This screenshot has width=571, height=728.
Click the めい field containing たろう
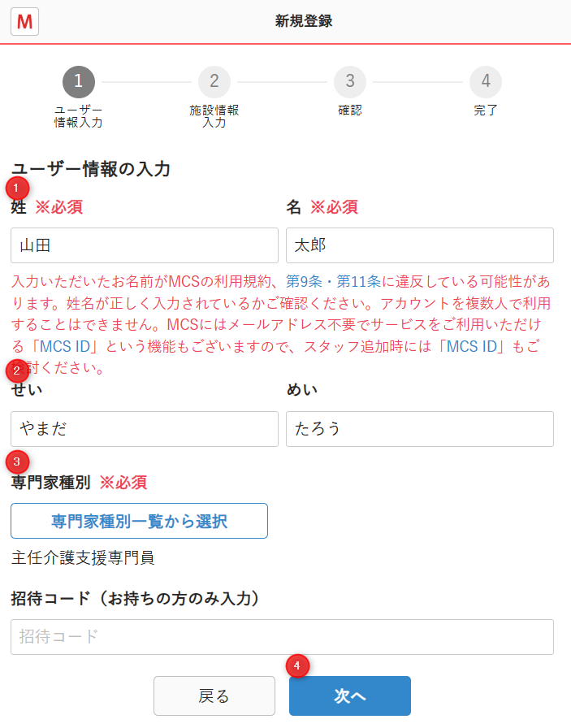[420, 428]
